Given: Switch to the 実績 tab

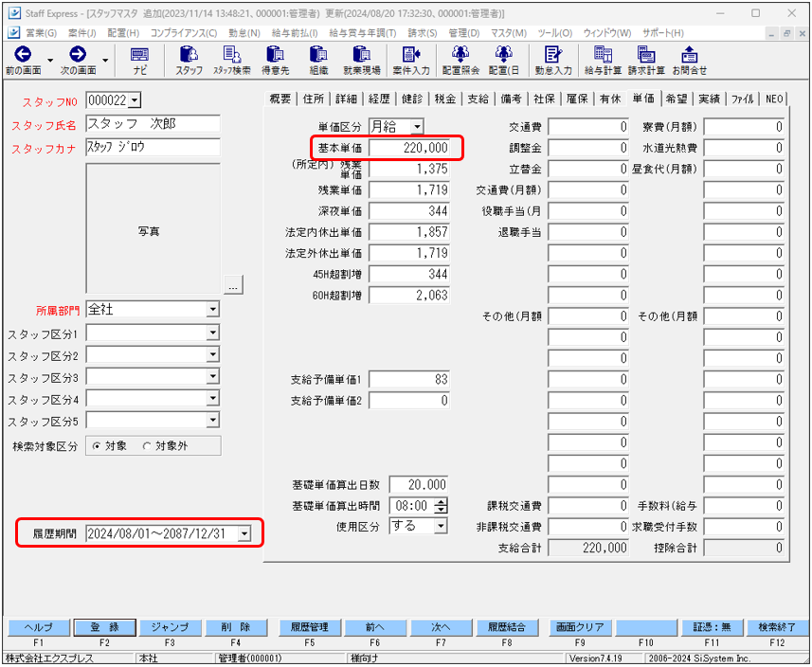Looking at the screenshot, I should click(710, 99).
